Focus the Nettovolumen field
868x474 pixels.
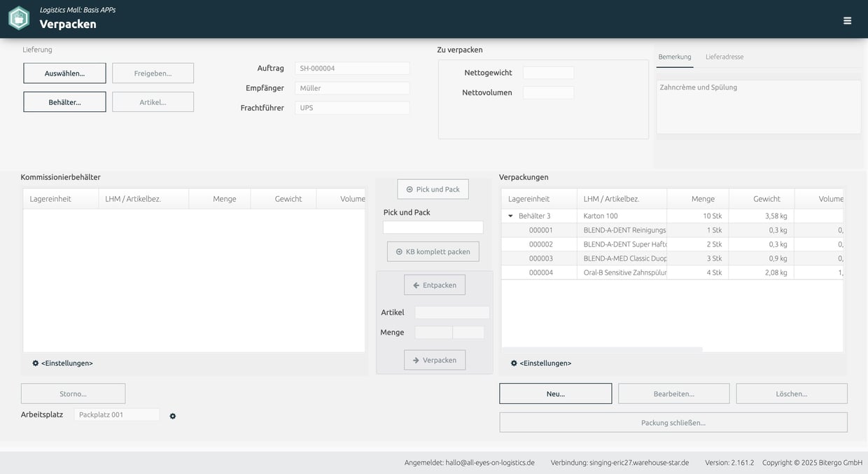[x=548, y=92]
